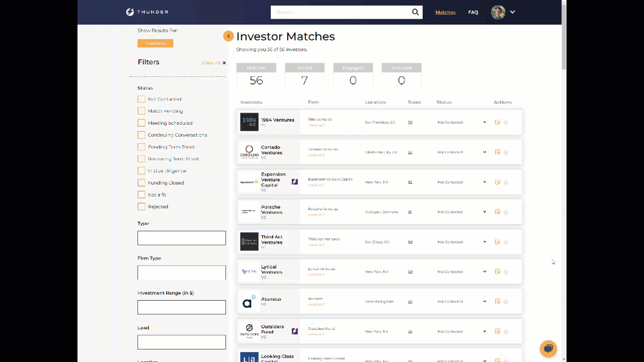Open status dropdown for Lytical Ventures
Screen dimensions: 644x362
pos(462,271)
